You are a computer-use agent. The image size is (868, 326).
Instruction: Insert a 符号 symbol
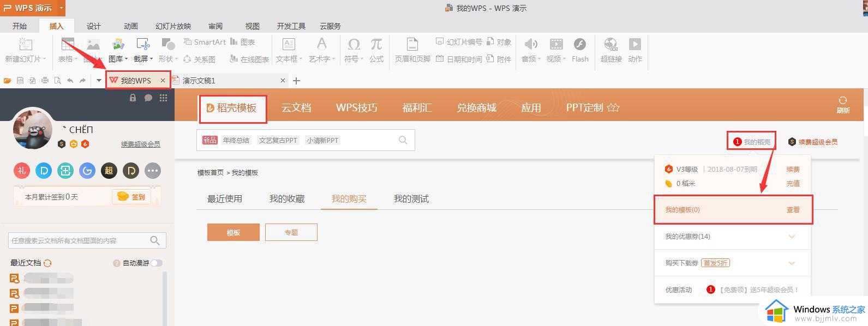click(354, 50)
